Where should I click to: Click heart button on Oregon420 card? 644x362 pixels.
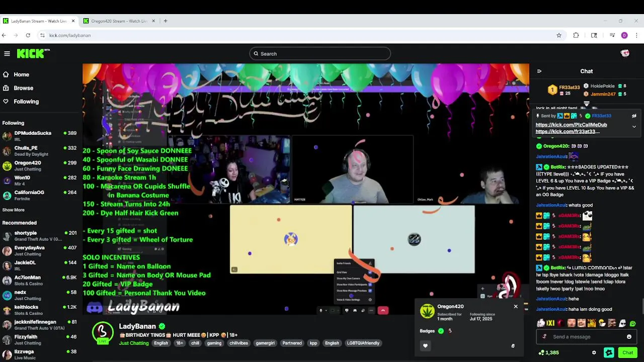coord(425,346)
